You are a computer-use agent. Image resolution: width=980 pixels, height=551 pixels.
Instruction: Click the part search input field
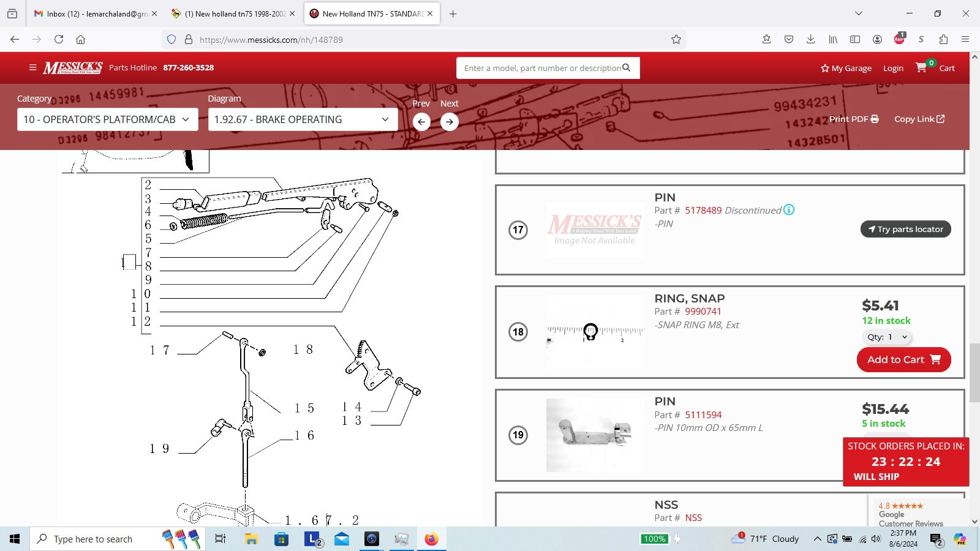542,68
